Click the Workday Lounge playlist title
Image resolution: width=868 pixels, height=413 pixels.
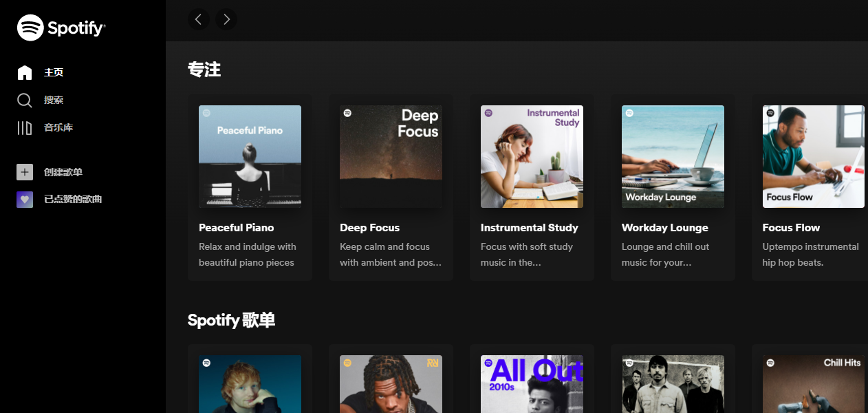point(665,228)
